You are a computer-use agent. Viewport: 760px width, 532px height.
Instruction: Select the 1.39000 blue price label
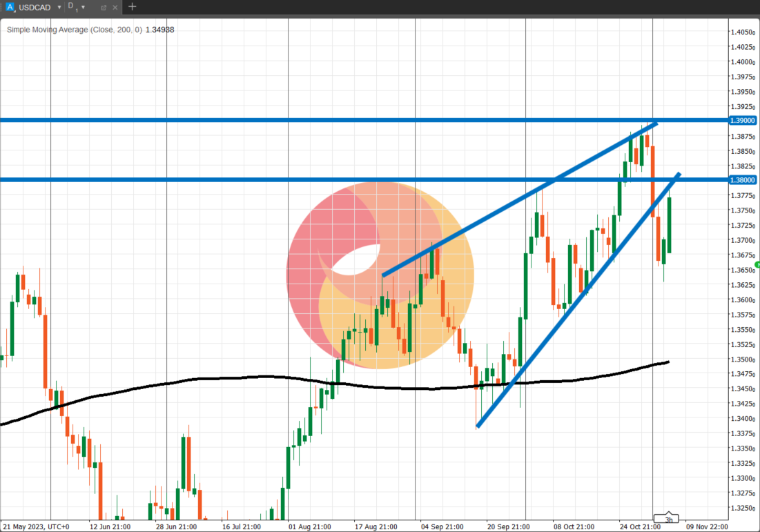click(x=743, y=120)
